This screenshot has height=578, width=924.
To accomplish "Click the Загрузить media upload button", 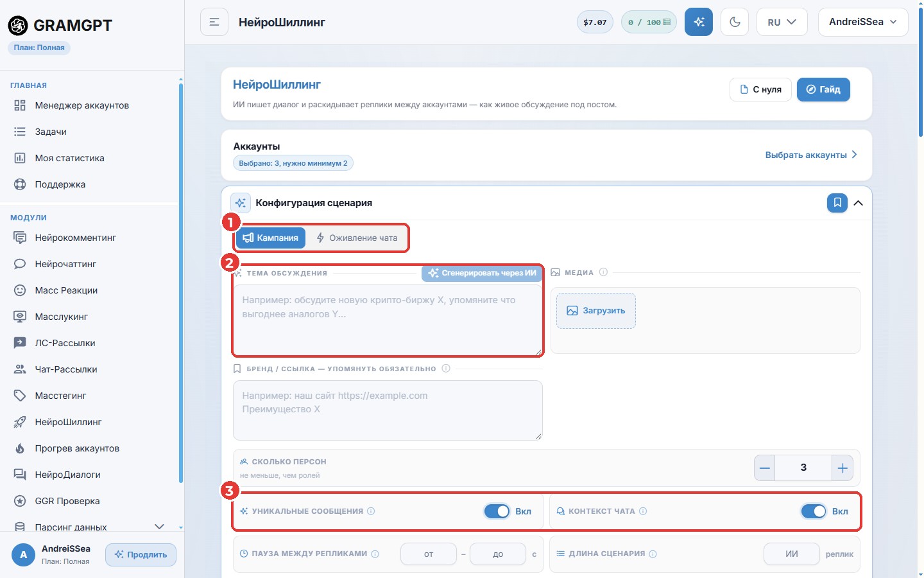I will pos(596,311).
